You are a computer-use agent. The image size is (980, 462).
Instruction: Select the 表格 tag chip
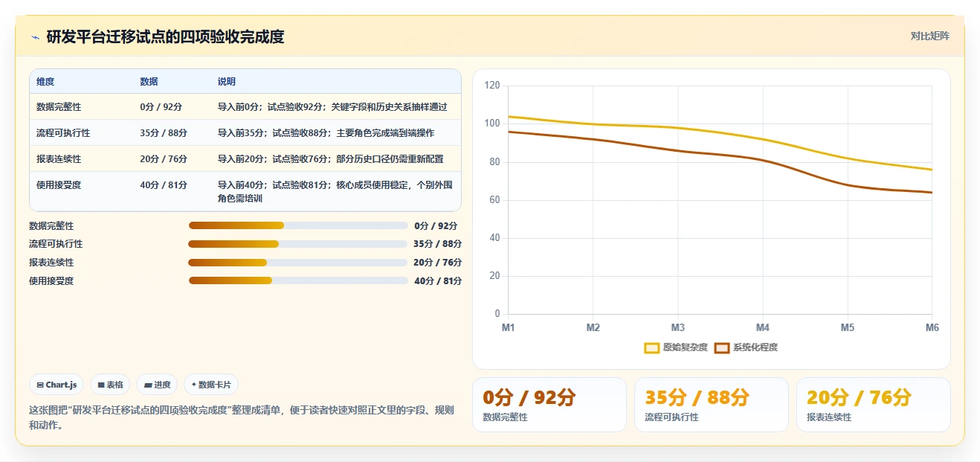tap(110, 385)
